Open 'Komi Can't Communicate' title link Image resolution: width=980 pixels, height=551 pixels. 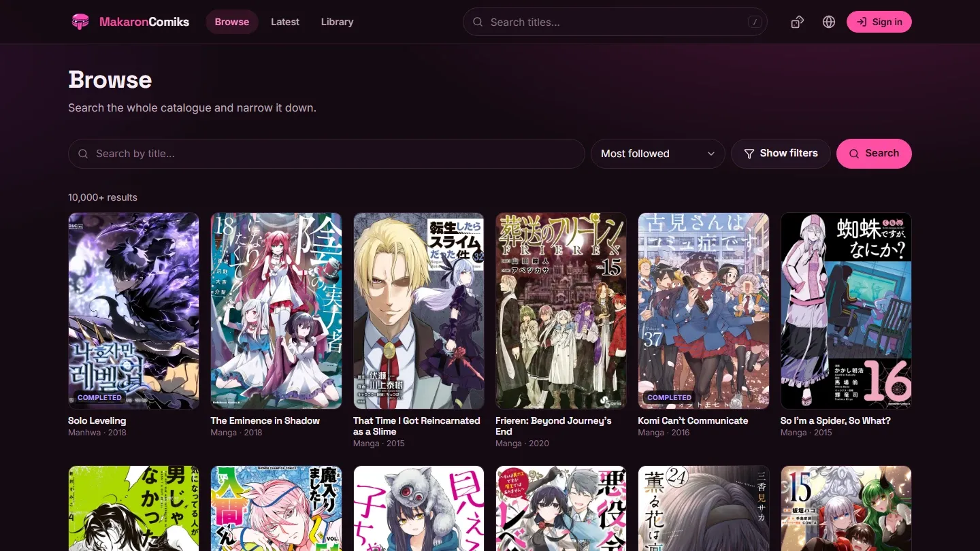pos(693,420)
